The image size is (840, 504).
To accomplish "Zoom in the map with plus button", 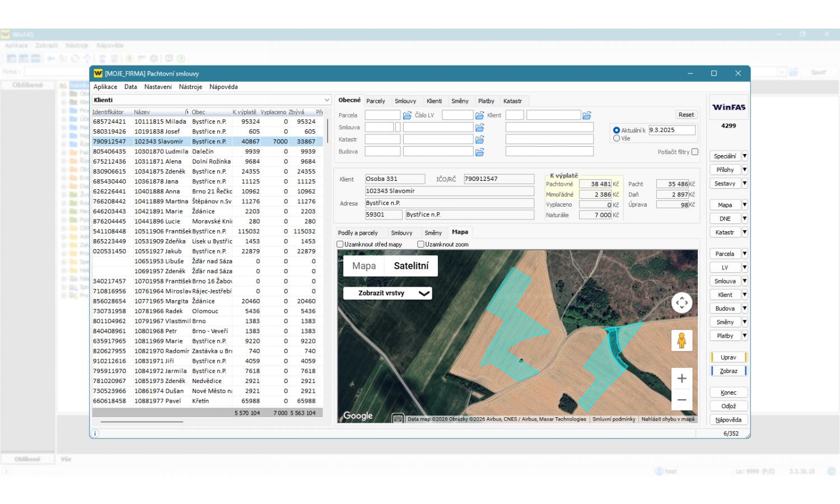I will [682, 379].
